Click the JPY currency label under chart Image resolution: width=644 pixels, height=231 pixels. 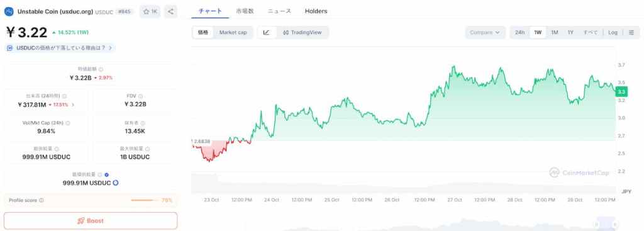(626, 191)
